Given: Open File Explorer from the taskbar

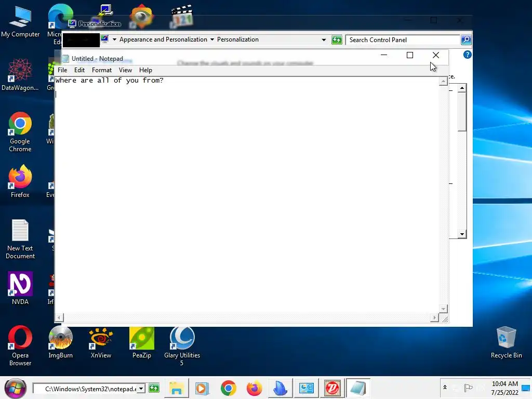Looking at the screenshot, I should [x=177, y=388].
